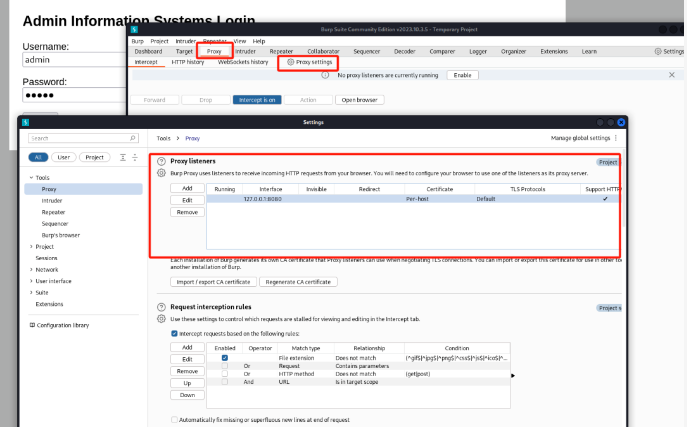Open the Organizer tab
687x427 pixels.
pyautogui.click(x=513, y=51)
